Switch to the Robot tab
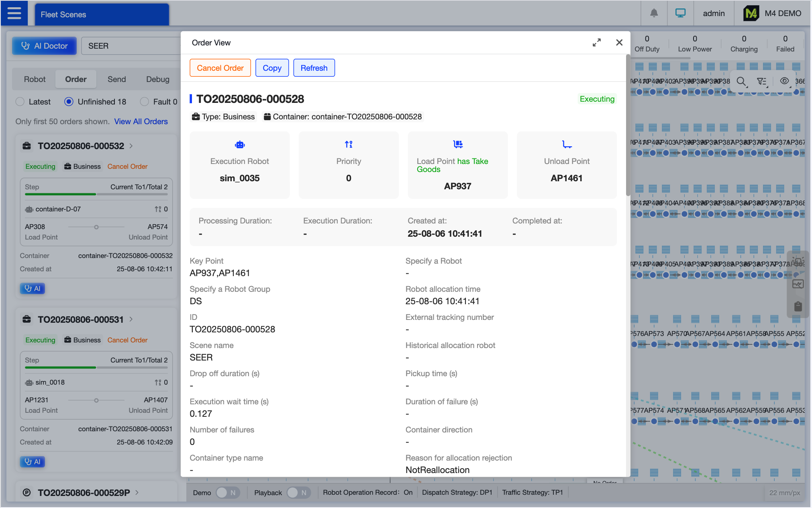 (35, 79)
